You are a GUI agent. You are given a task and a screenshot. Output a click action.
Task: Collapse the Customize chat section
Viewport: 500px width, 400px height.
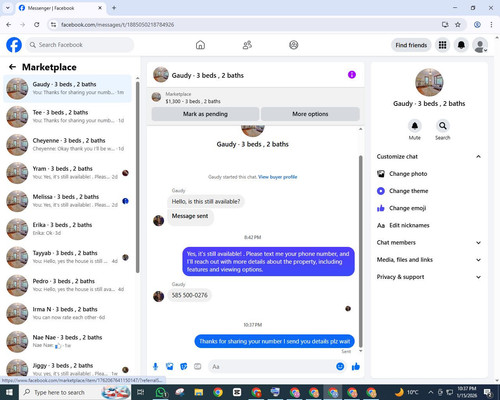coord(478,156)
